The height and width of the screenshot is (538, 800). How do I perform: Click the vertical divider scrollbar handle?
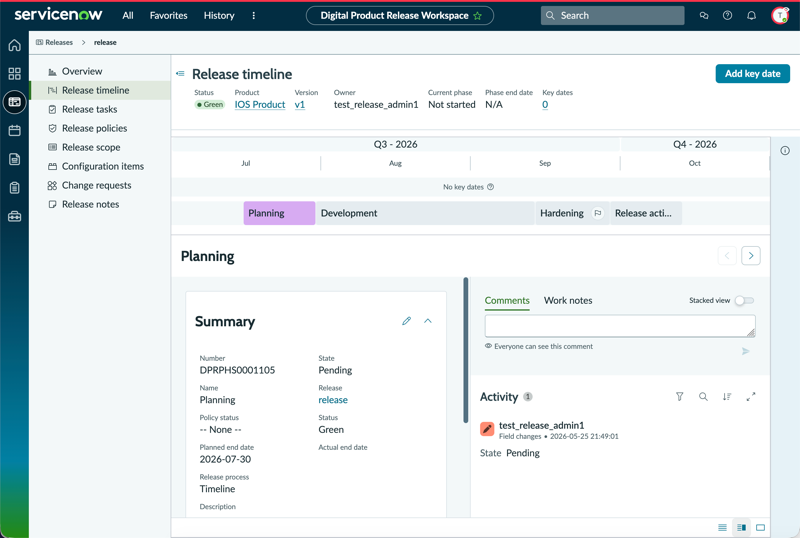click(x=465, y=350)
